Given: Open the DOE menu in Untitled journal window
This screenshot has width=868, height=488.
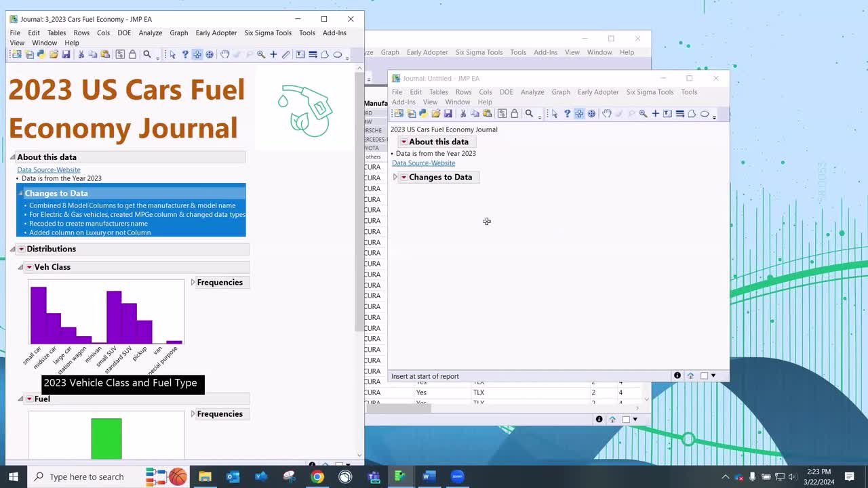Looking at the screenshot, I should [507, 92].
